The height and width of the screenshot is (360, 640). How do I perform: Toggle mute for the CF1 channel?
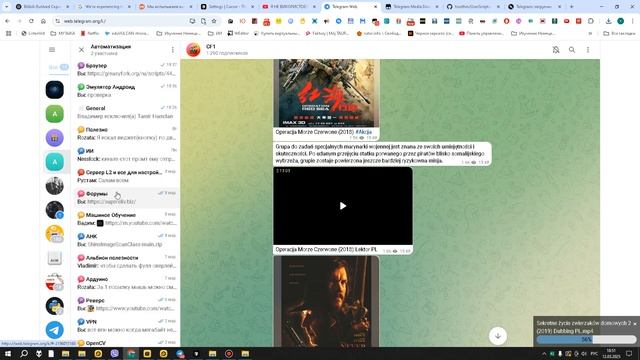click(556, 50)
